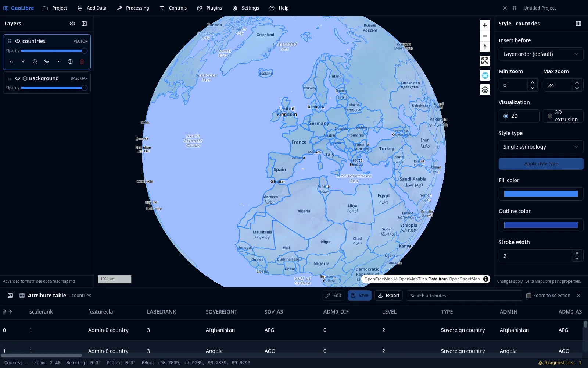Zoom to the countries layer
The width and height of the screenshot is (588, 368).
point(35,61)
